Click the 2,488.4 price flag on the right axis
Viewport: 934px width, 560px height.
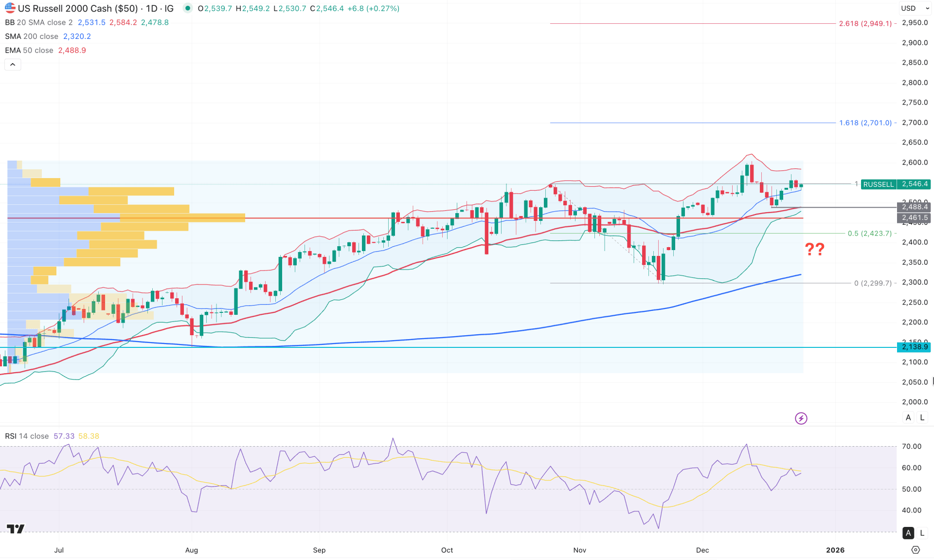[x=915, y=207]
